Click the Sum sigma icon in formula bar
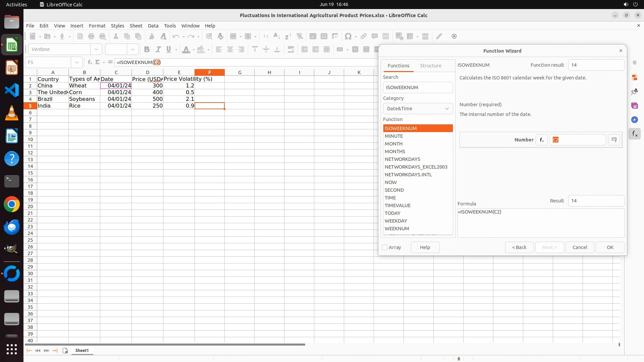The image size is (644, 362). [98, 62]
